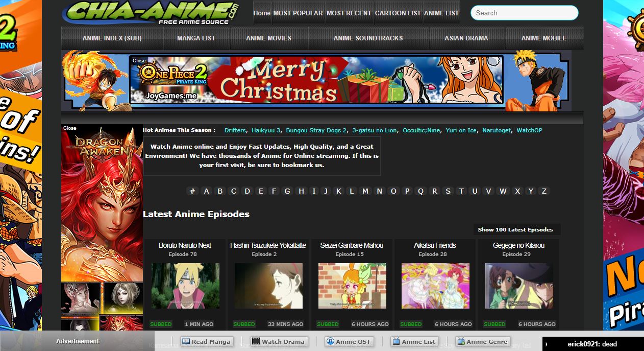
Task: Open the Narutoget link
Action: (x=497, y=130)
